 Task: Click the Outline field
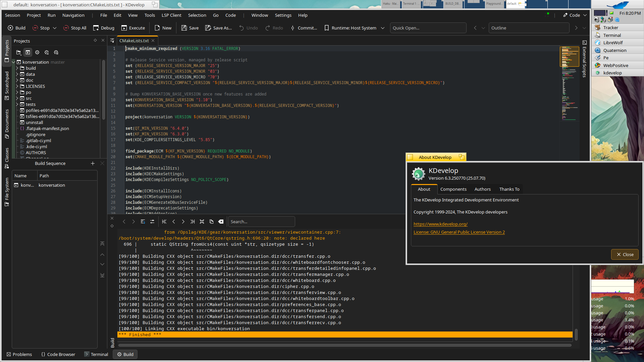click(x=529, y=28)
